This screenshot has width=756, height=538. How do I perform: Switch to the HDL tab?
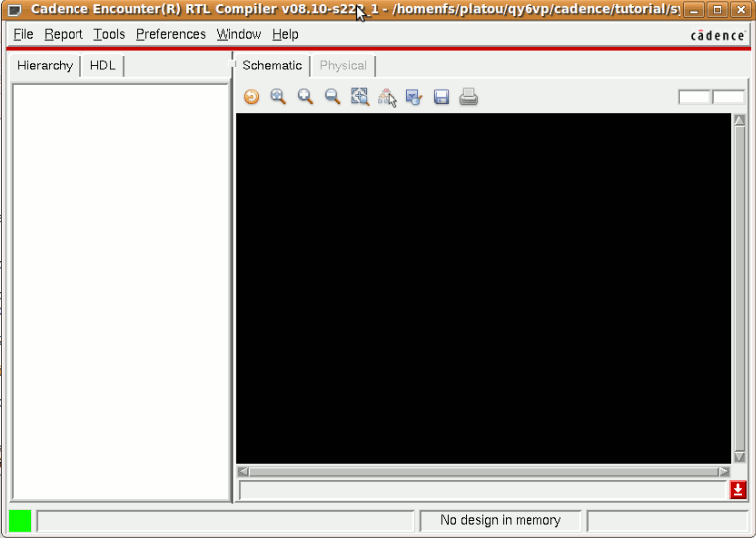pyautogui.click(x=102, y=66)
